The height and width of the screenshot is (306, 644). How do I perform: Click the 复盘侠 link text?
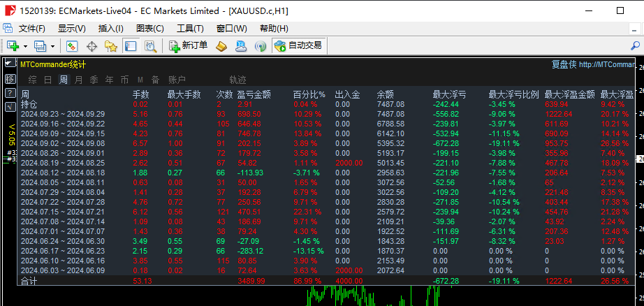[564, 64]
